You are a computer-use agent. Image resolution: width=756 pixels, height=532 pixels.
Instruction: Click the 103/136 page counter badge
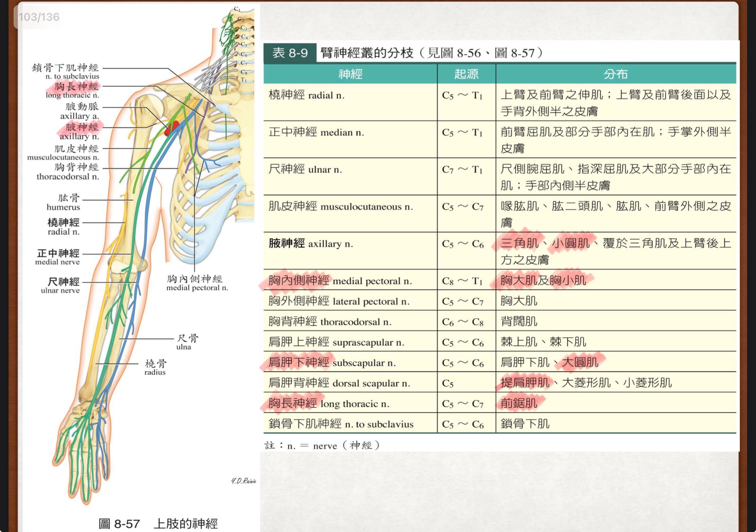(39, 17)
